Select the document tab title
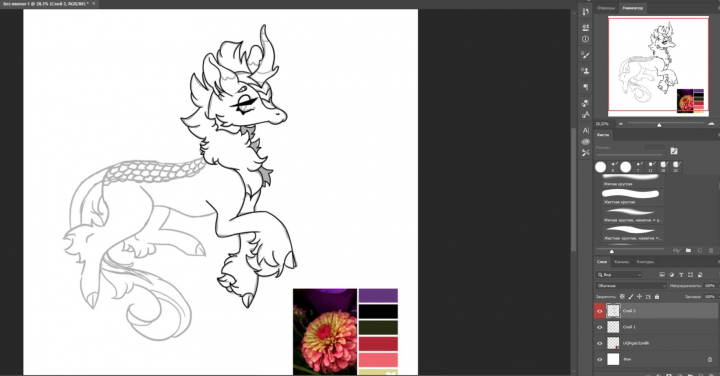The height and width of the screenshot is (376, 720). [46, 4]
